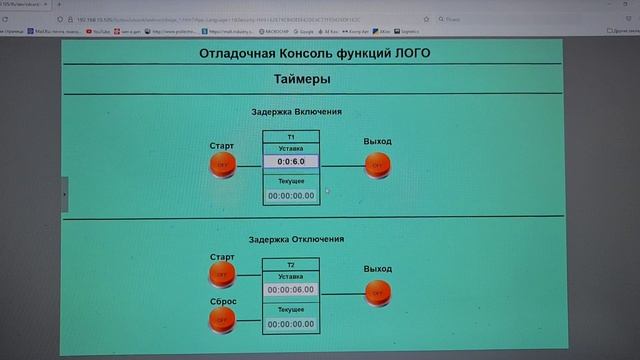Click the T1 Выход indicator
640x360 pixels.
click(378, 165)
